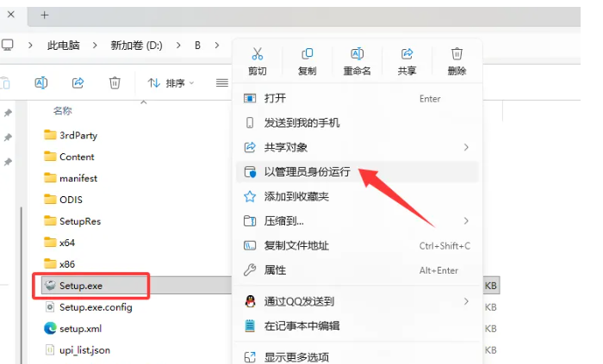Select 以管理员身份运行 menu entry
Viewport: 603px width, 364px height.
click(307, 172)
